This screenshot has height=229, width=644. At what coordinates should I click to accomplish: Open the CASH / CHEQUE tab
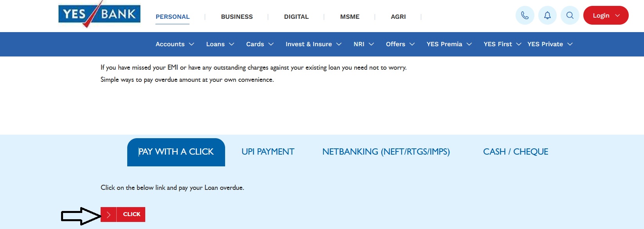pyautogui.click(x=516, y=152)
